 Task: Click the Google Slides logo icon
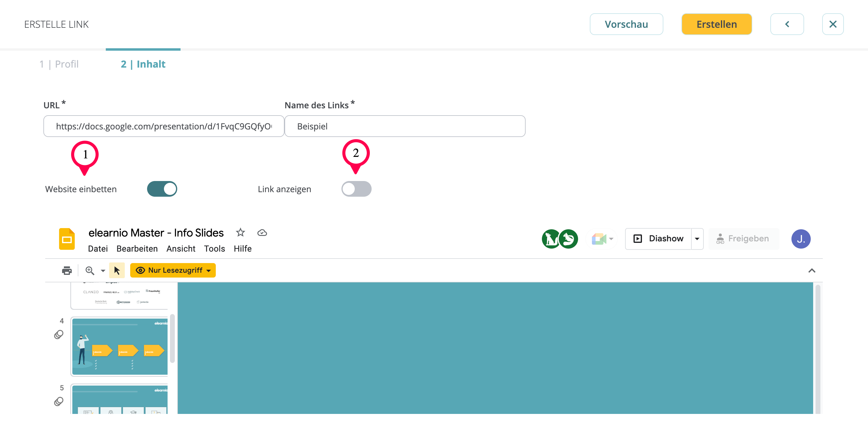coord(67,239)
